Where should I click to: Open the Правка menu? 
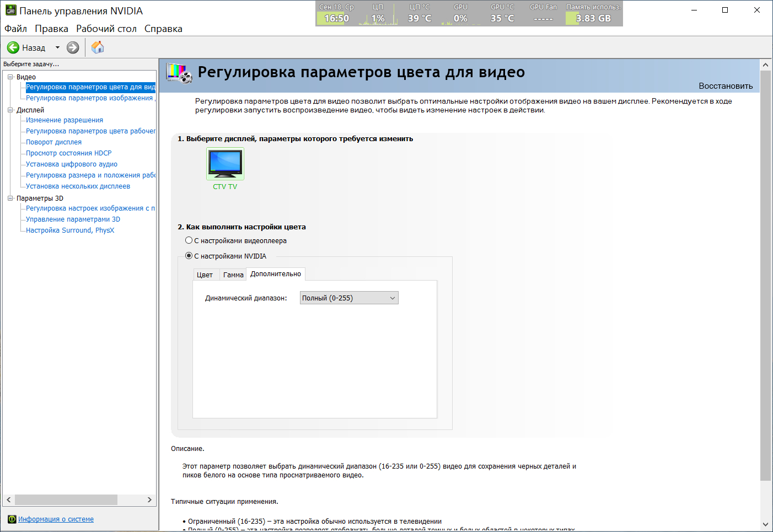[x=52, y=29]
